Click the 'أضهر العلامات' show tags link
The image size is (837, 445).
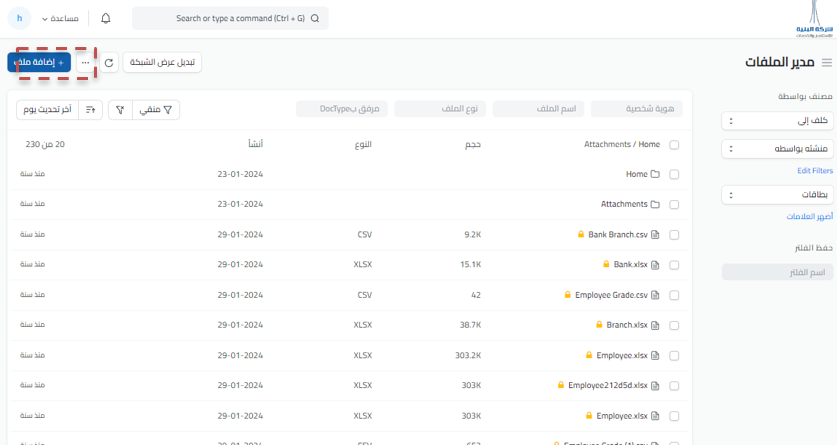[809, 216]
